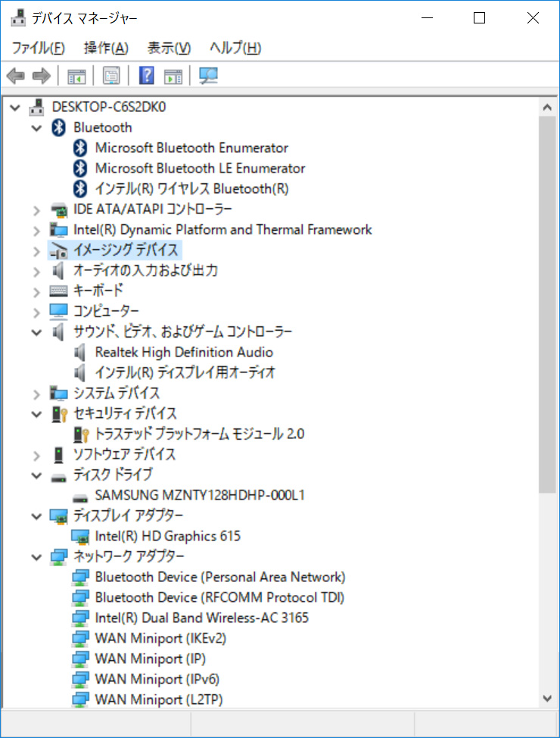The height and width of the screenshot is (738, 560).
Task: Open the ヘルプ(H) menu
Action: pyautogui.click(x=235, y=48)
